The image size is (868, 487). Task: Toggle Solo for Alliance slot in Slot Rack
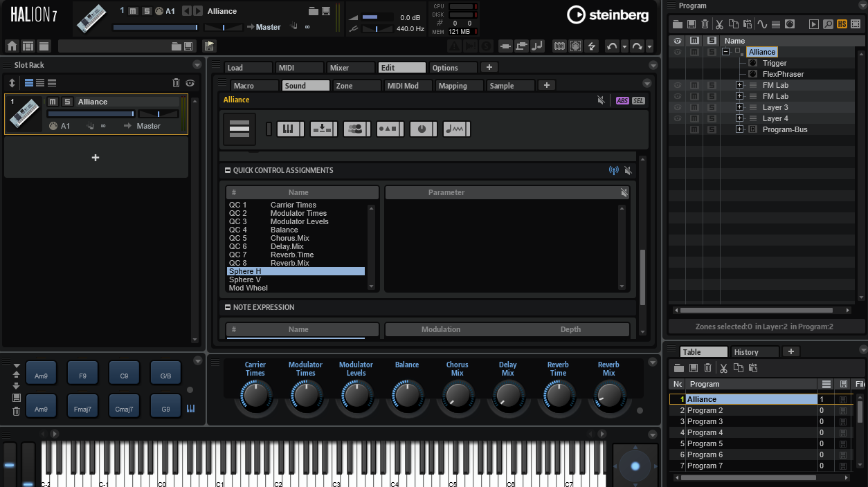coord(67,102)
